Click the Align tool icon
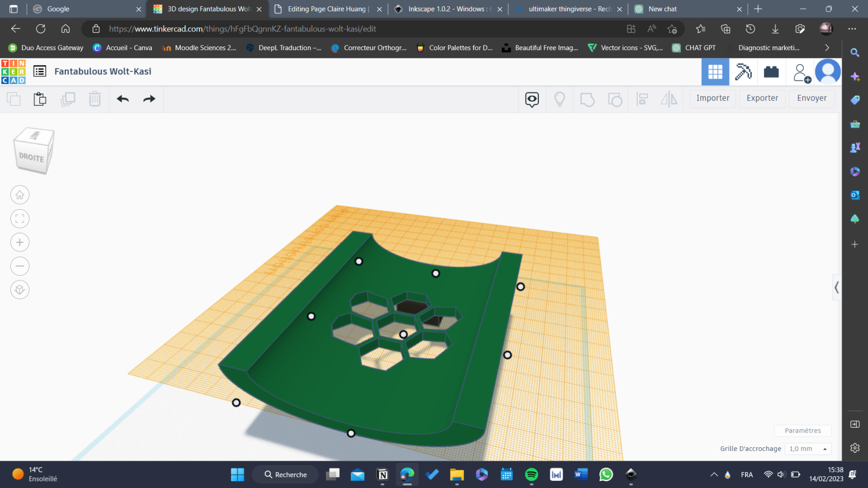This screenshot has height=488, width=868. (x=642, y=99)
